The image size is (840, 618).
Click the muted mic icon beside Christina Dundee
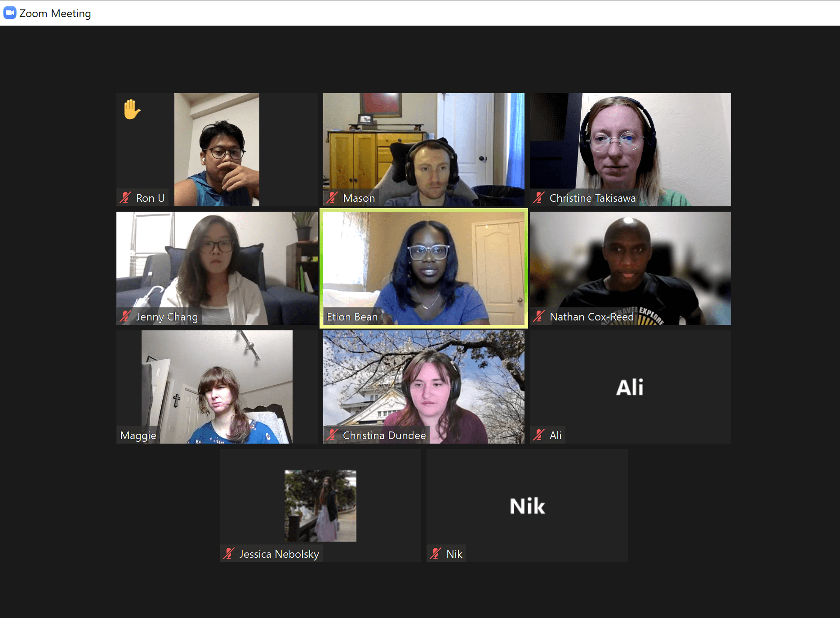point(332,435)
